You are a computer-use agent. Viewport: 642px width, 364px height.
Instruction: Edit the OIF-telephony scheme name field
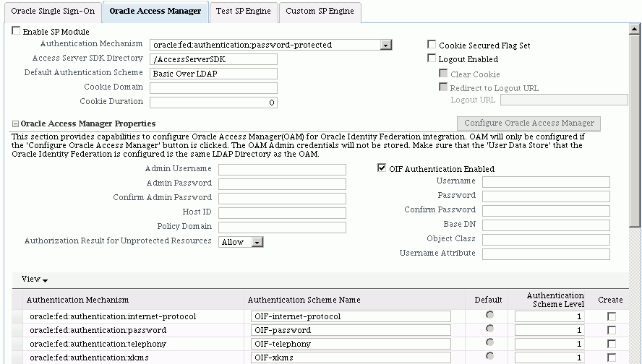pos(351,344)
